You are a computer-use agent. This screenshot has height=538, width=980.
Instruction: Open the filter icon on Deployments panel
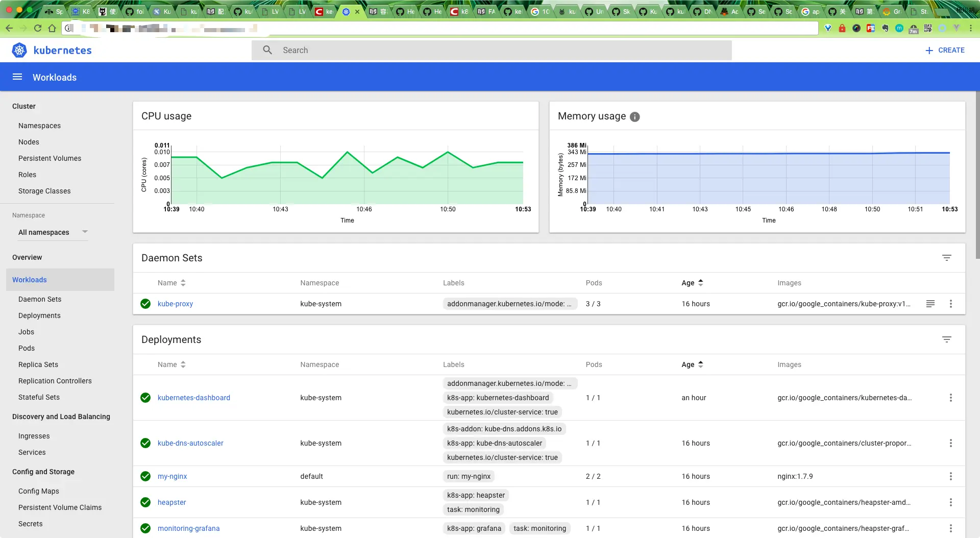(x=947, y=339)
